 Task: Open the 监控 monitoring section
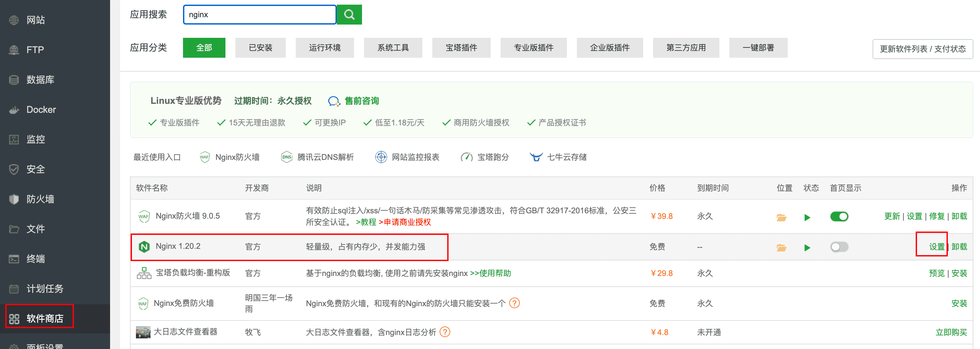click(x=36, y=139)
